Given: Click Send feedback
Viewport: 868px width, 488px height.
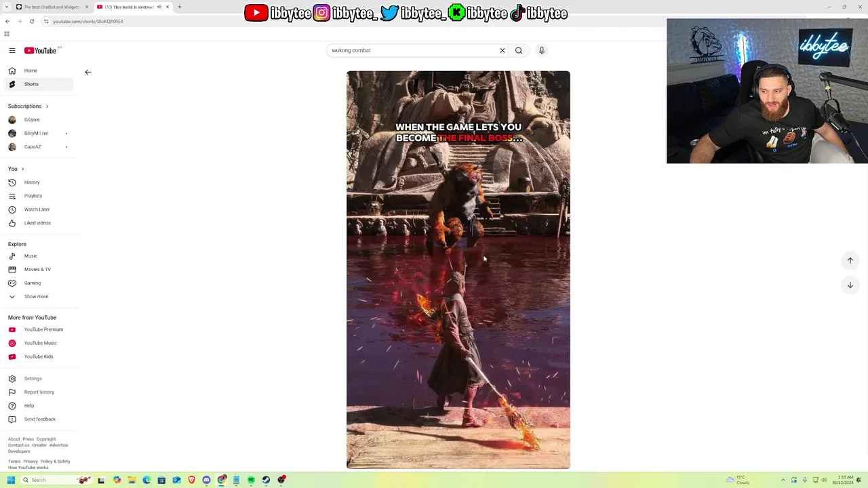Looking at the screenshot, I should click(39, 420).
